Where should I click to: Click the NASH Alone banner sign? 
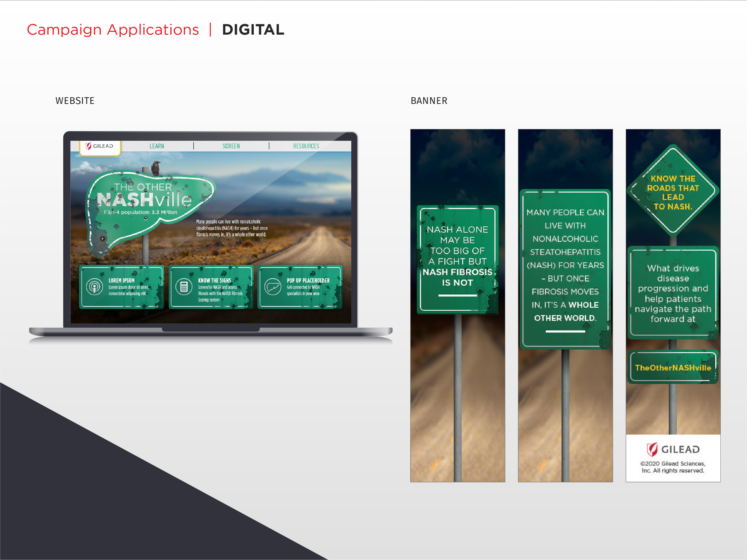(457, 259)
